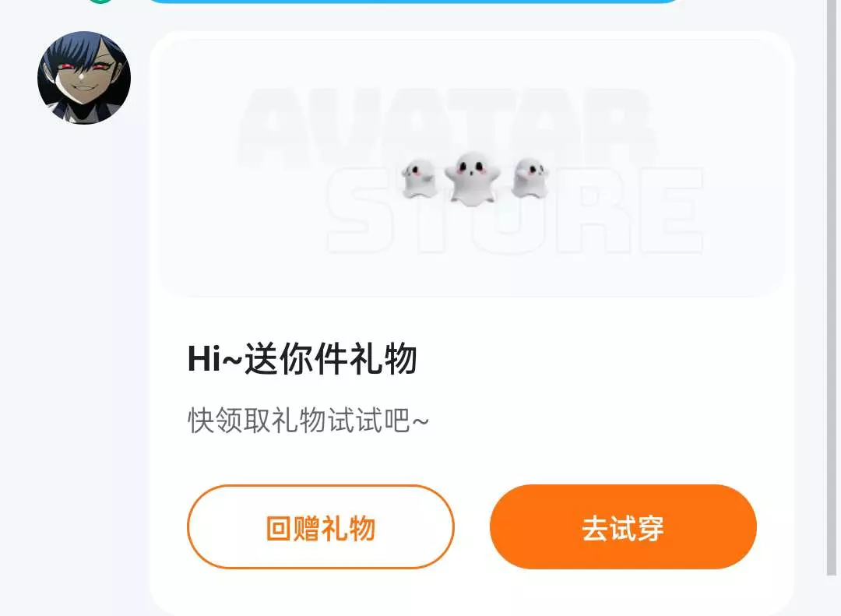Viewport: 841px width, 616px height.
Task: Click the orange 去试穿 button
Action: pos(623,527)
